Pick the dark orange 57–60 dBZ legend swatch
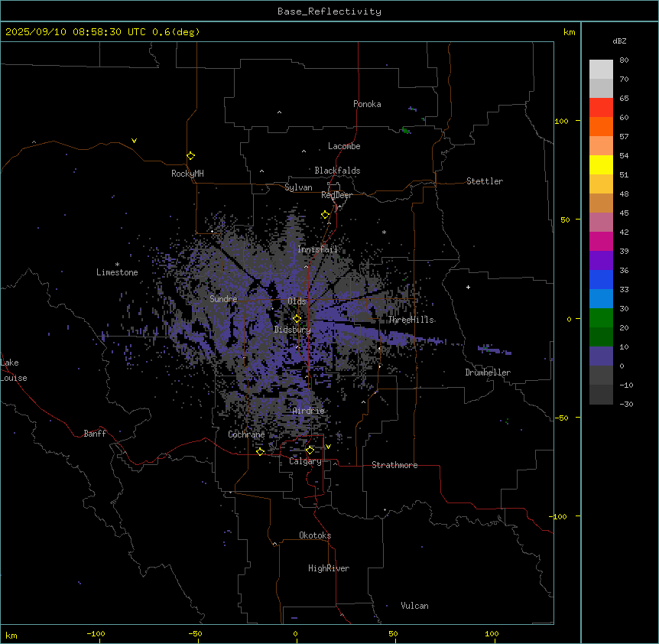Screen dimensions: 659x644 coord(601,126)
